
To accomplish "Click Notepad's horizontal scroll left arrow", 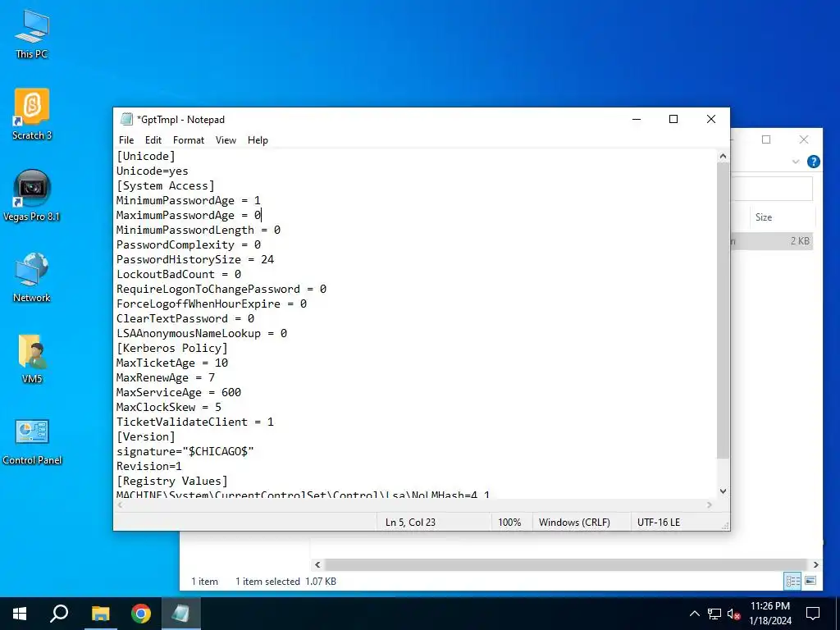I will pos(120,504).
